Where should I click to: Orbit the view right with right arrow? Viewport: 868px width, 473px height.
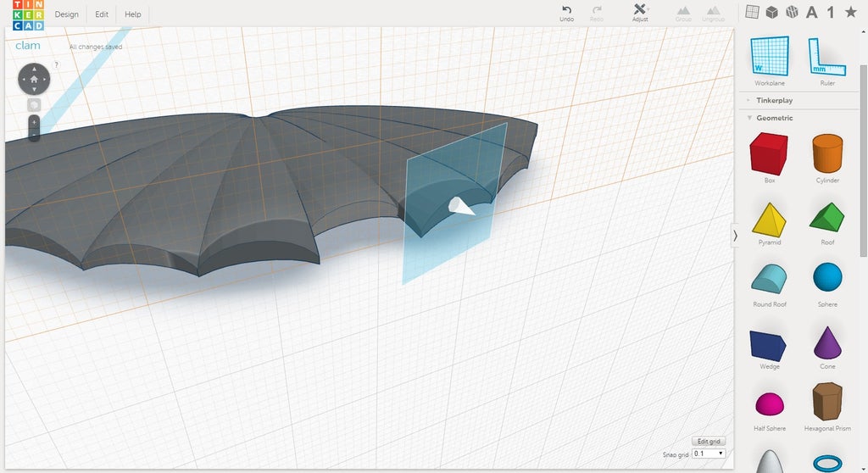point(44,79)
